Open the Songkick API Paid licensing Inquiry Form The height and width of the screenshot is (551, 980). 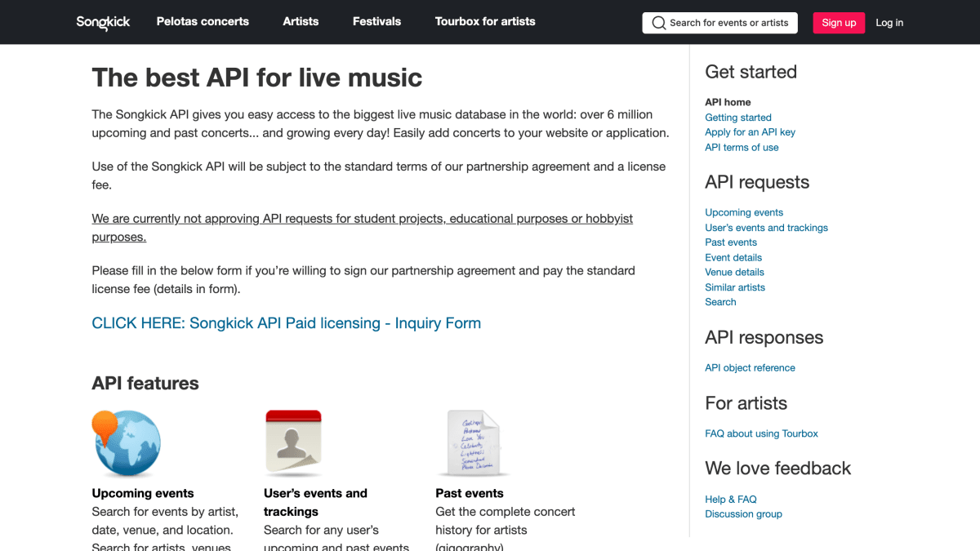click(x=287, y=323)
